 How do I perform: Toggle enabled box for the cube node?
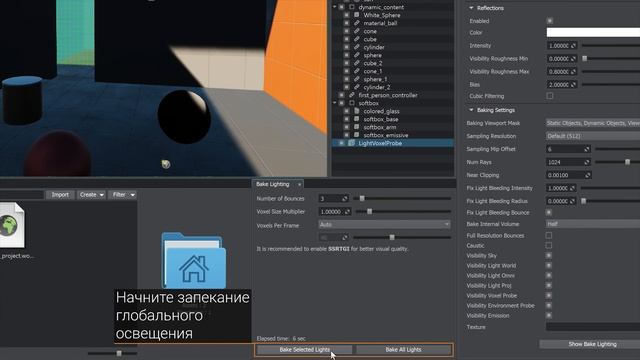pyautogui.click(x=347, y=39)
